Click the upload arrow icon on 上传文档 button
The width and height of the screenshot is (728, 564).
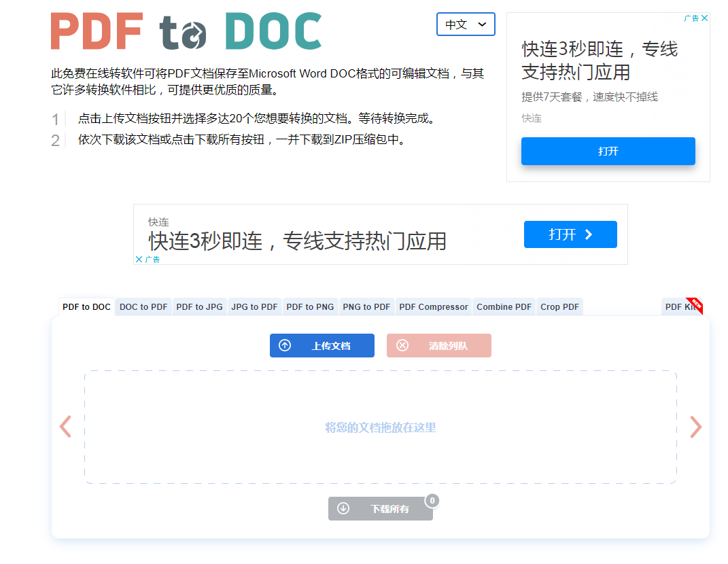coord(285,345)
